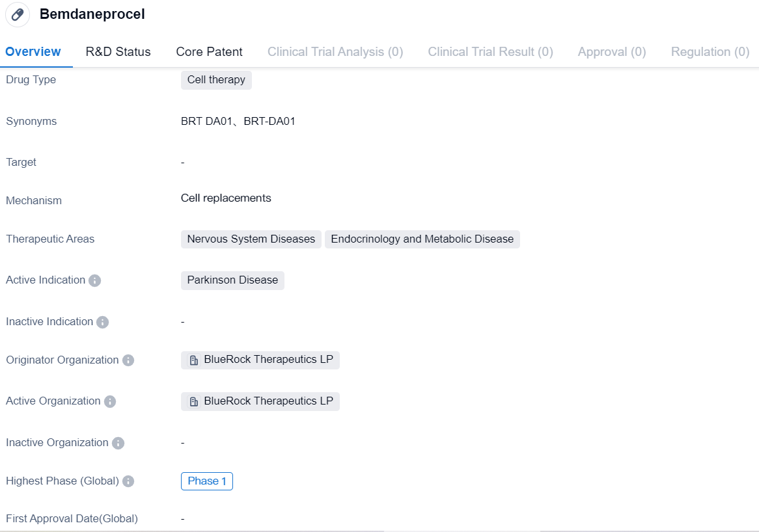Open BlueRock Therapeutics LP originator link
Image resolution: width=759 pixels, height=532 pixels.
268,360
